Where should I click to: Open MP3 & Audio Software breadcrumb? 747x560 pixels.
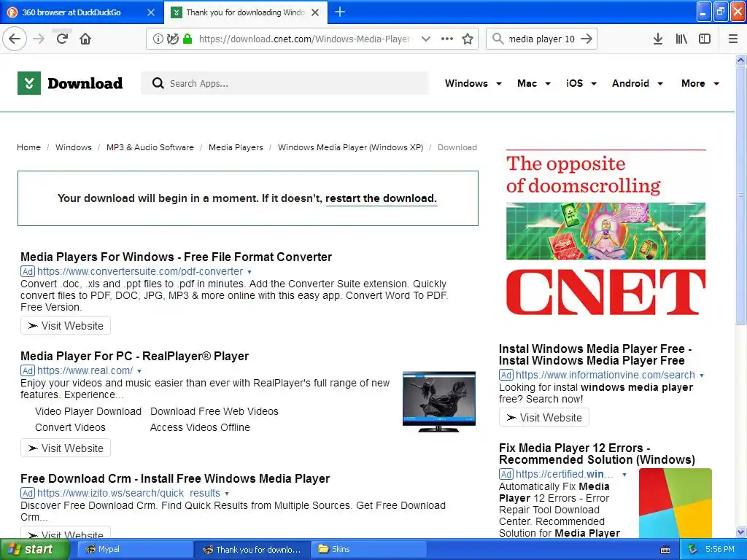pos(150,147)
